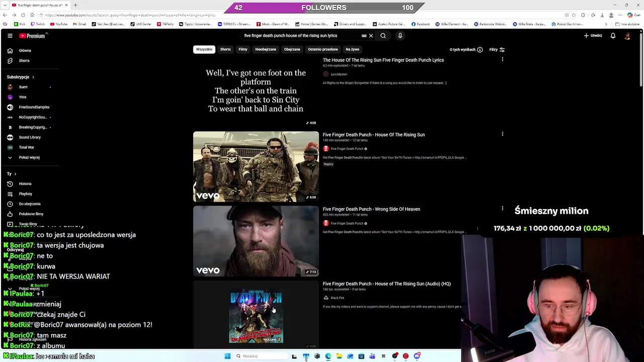Open Microsoft Edge from the taskbar
644x362 pixels.
[x=328, y=356]
